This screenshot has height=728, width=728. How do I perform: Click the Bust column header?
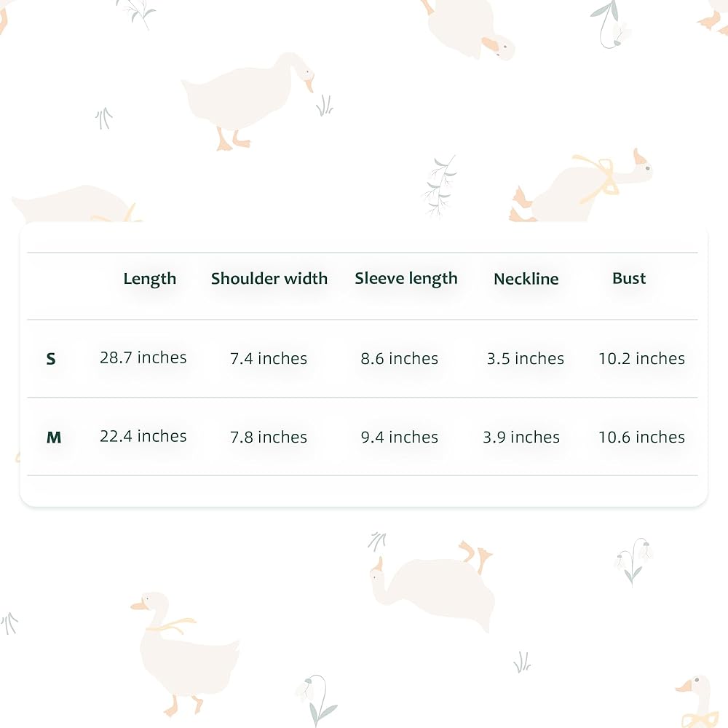(x=629, y=279)
